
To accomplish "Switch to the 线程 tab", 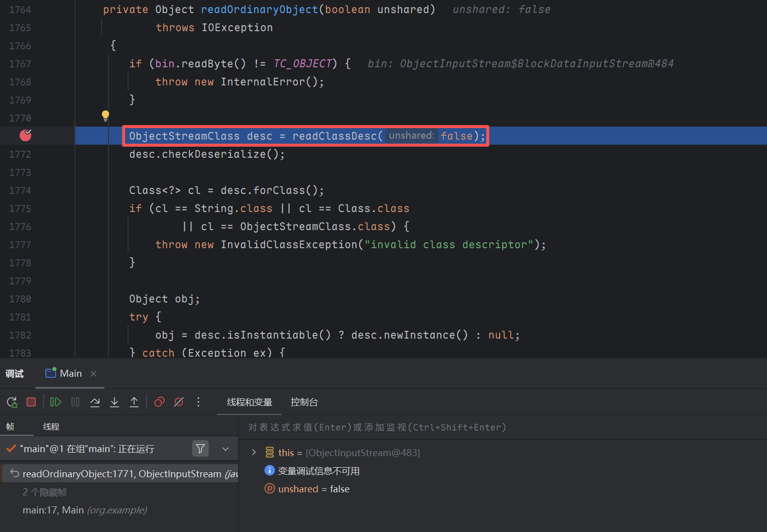I will 51,427.
